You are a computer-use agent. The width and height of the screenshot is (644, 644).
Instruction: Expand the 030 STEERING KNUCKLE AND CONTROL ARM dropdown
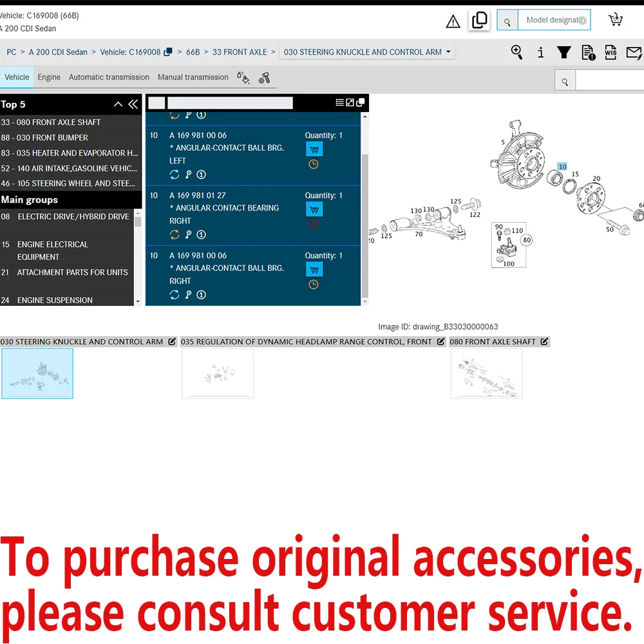point(367,52)
